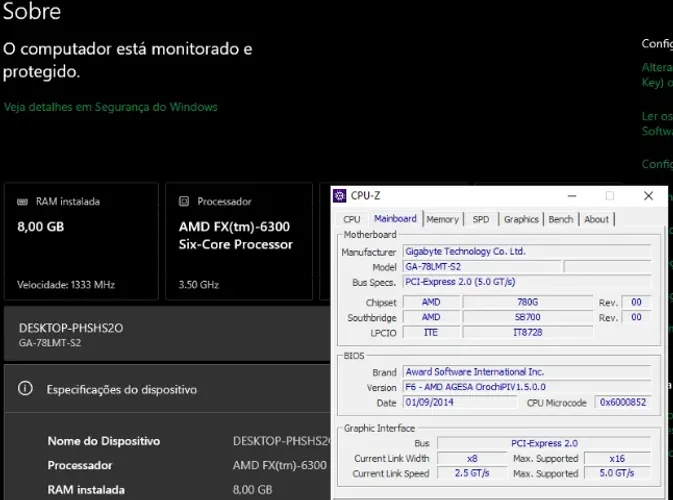Click the LPCIO vendor value ITE

[431, 333]
